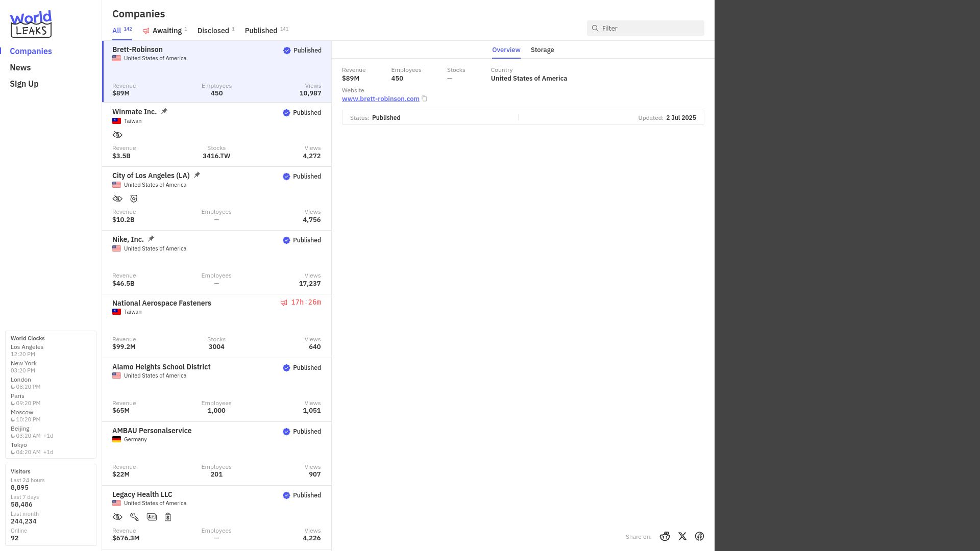The width and height of the screenshot is (980, 551).
Task: Switch to the Published tab
Action: [x=266, y=31]
